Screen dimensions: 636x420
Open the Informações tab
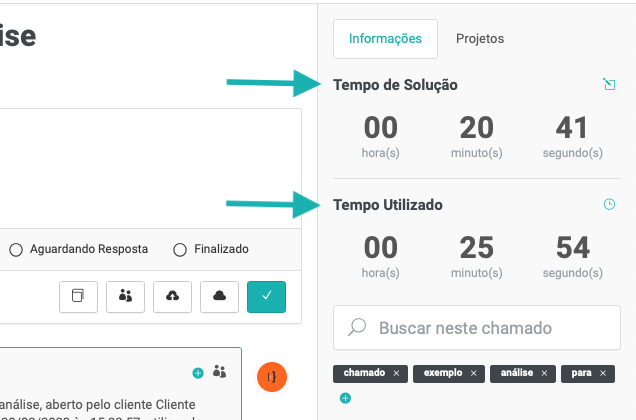385,39
